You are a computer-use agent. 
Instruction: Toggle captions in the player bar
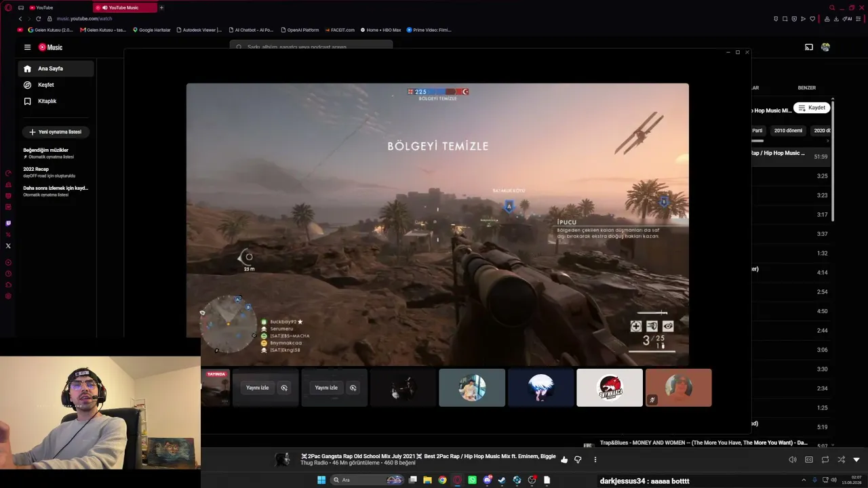point(809,460)
